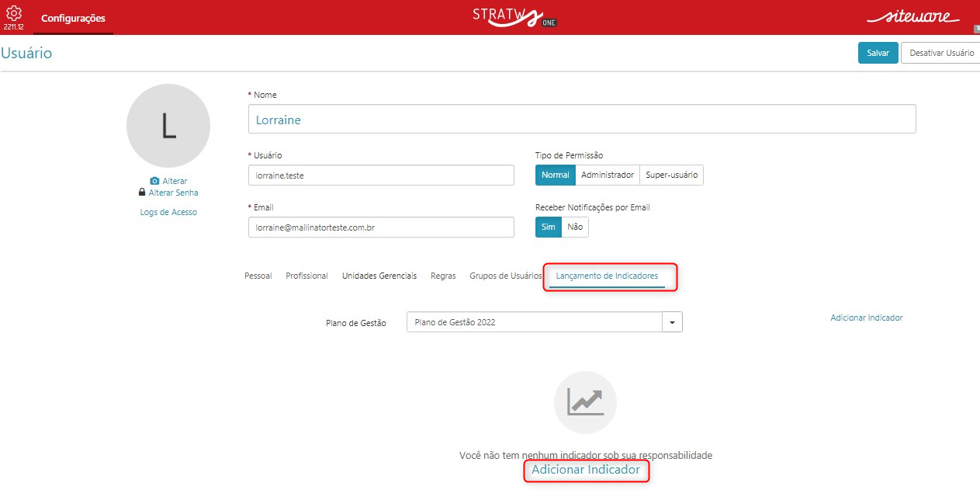
Task: Expand the Plano de Gestão dropdown arrow
Action: click(672, 322)
